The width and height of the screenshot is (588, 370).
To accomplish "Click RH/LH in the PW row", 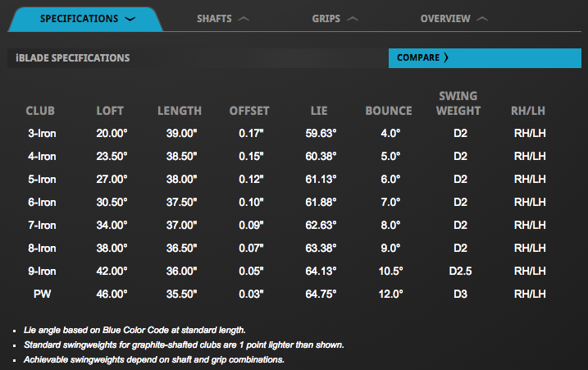I will pos(530,294).
